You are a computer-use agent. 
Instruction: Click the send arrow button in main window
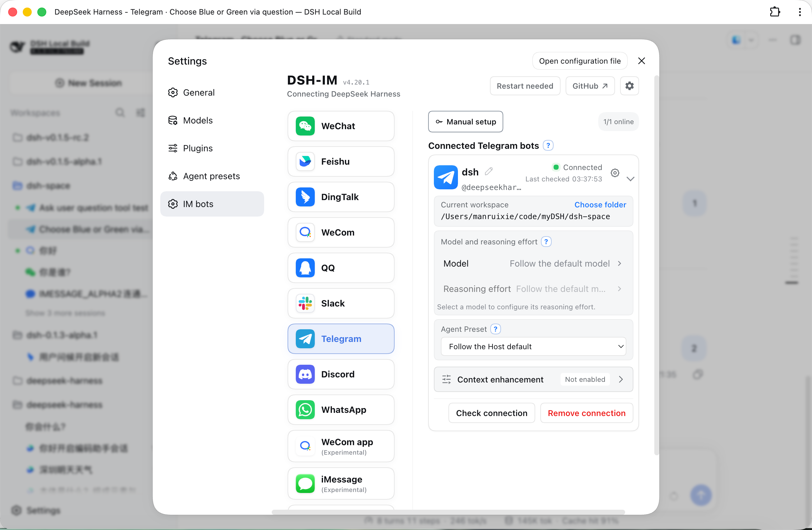(701, 495)
